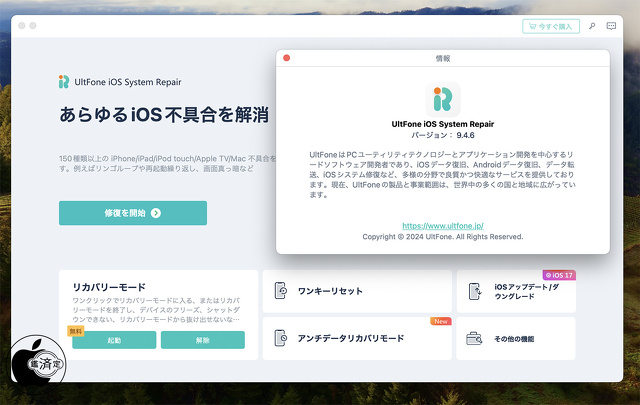640x405 pixels.
Task: Click UltFone iOS System Repair title in dialog
Action: 443,124
